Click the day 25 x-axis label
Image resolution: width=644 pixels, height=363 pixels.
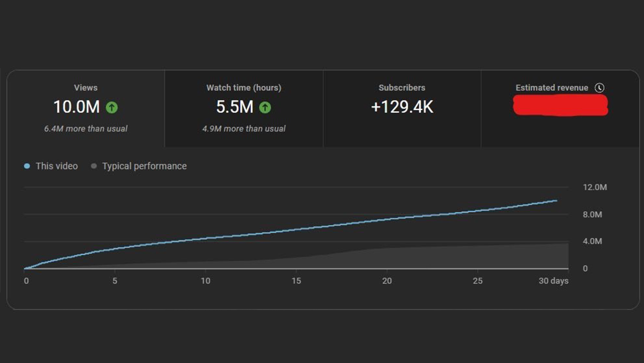point(478,281)
